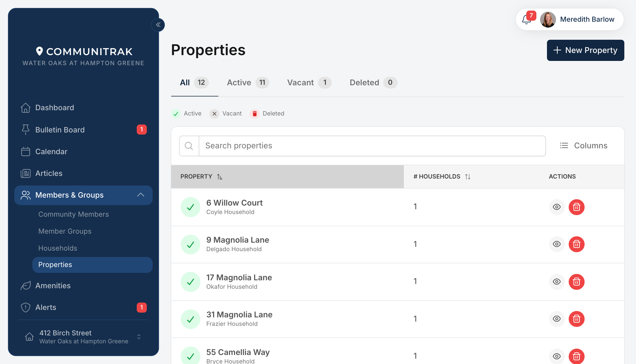View 6 Willow Court with eye icon
The height and width of the screenshot is (364, 636).
557,207
